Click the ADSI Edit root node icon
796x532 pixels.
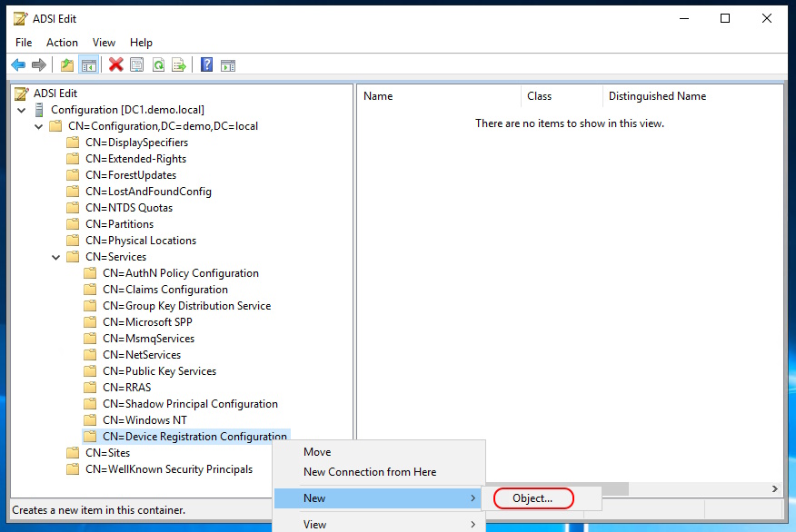21,94
